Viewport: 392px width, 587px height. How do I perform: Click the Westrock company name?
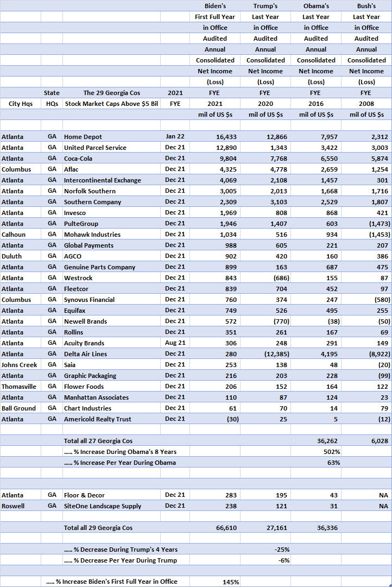[x=78, y=278]
